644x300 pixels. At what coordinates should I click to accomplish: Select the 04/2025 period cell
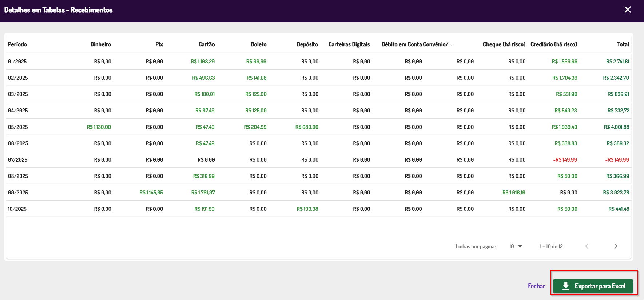tap(18, 111)
